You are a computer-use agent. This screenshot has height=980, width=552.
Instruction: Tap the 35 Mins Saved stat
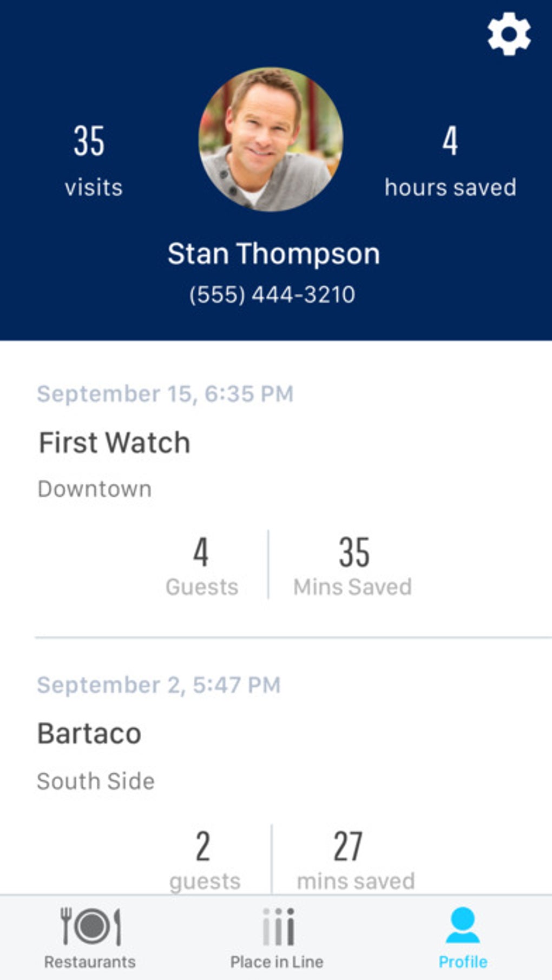click(353, 566)
